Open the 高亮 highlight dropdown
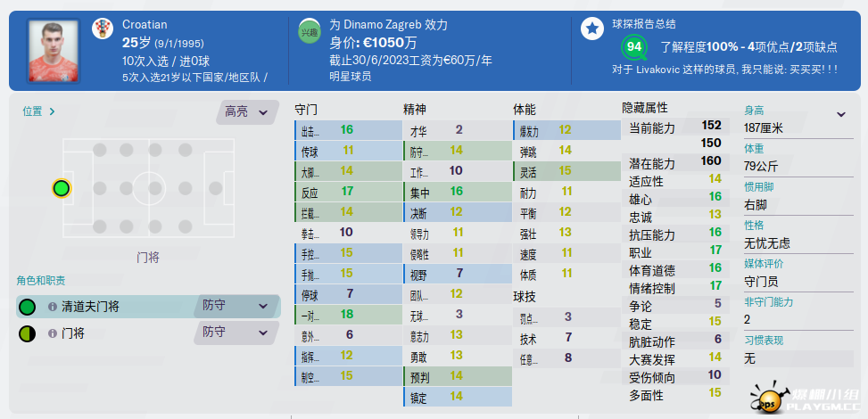868x419 pixels. (247, 111)
